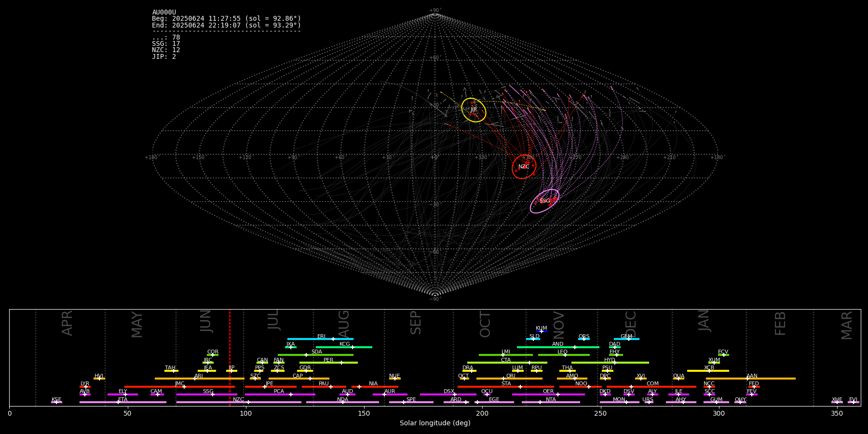Click the 150 tick on solar longitude axis

364,413
